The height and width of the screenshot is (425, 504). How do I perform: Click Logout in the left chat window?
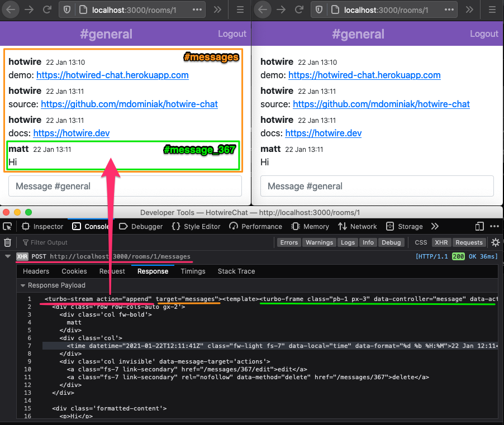pyautogui.click(x=232, y=34)
